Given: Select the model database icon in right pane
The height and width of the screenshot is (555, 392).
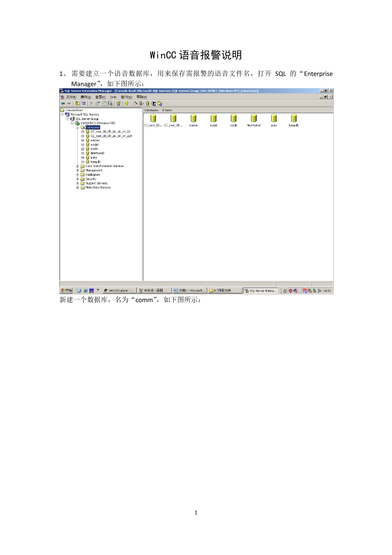Looking at the screenshot, I should coord(213,119).
